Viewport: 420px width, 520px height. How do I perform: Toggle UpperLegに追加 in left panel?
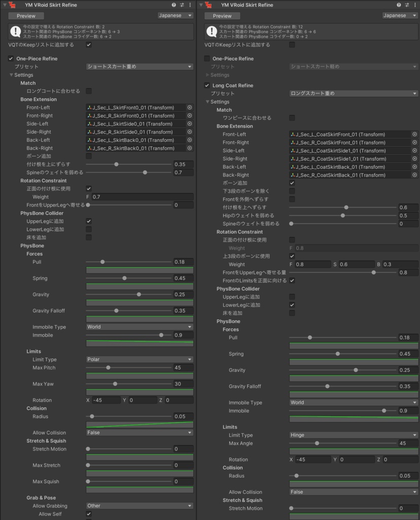[89, 221]
